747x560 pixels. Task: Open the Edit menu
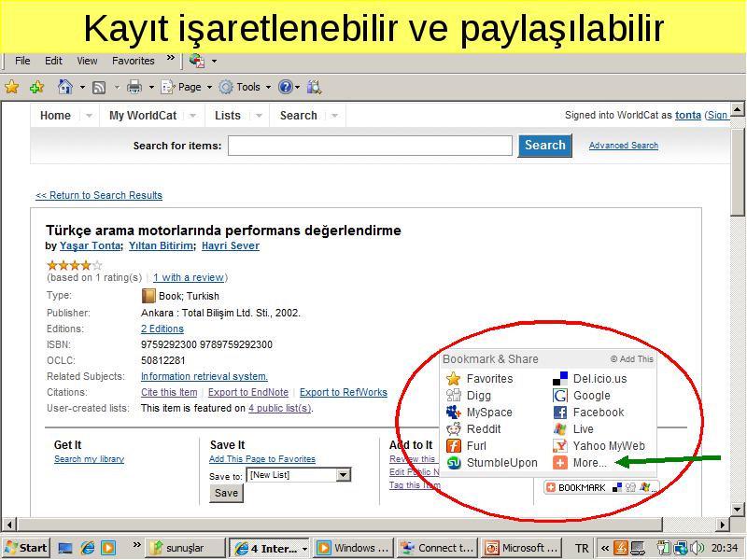click(x=53, y=61)
